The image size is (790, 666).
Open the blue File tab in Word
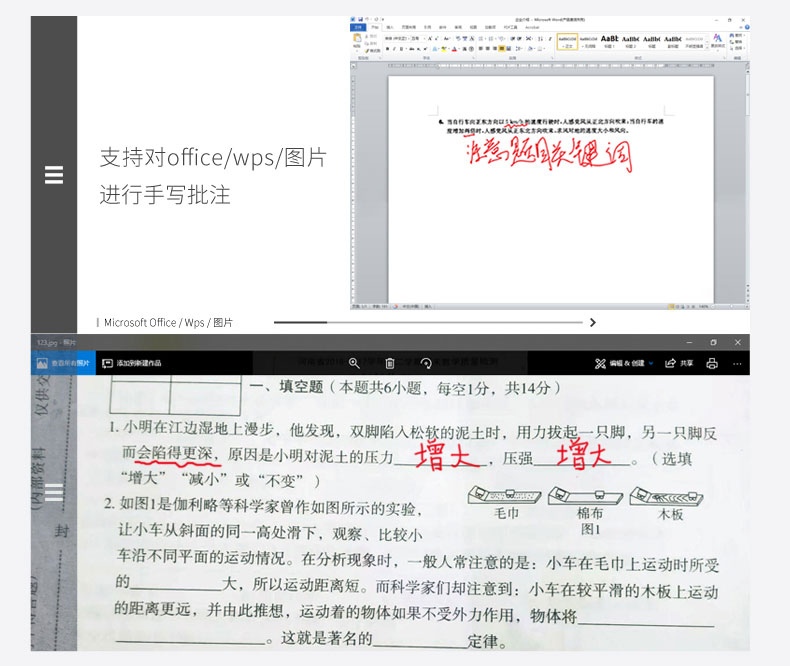tap(358, 27)
